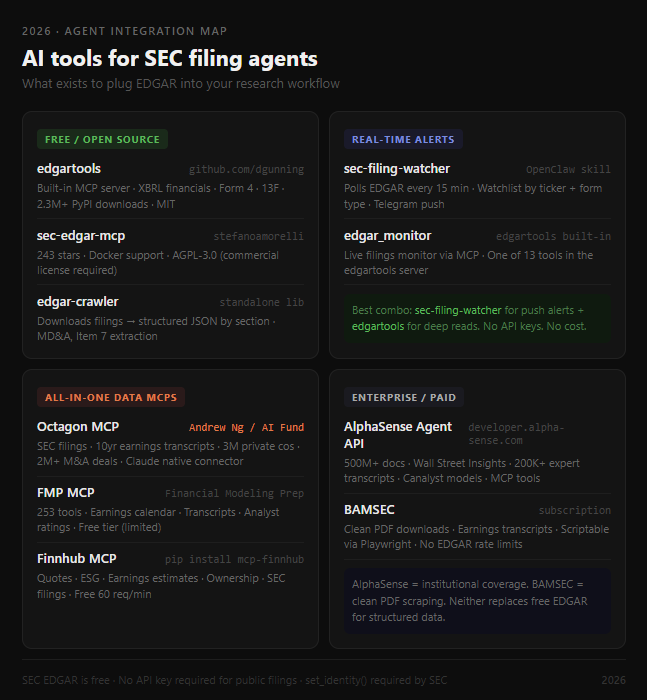Screen dimensions: 647x700
Task: Click the main heading 'AI tools for SEC filing agents'
Action: tap(170, 58)
